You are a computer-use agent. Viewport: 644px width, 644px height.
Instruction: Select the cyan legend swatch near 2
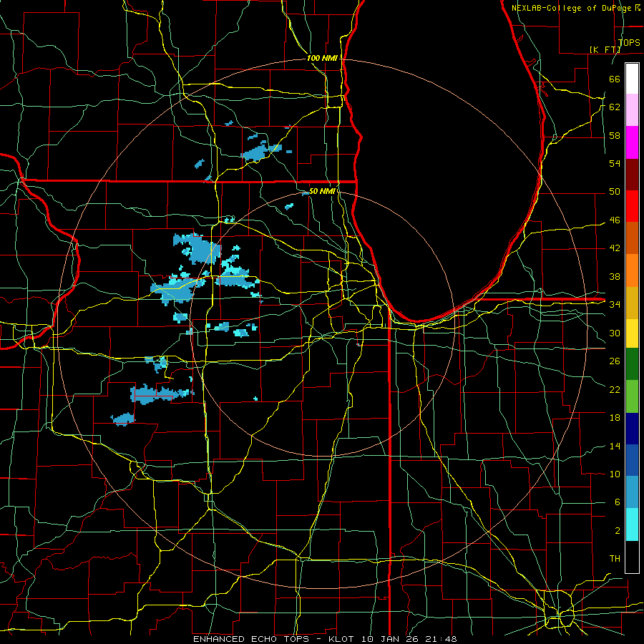[632, 525]
